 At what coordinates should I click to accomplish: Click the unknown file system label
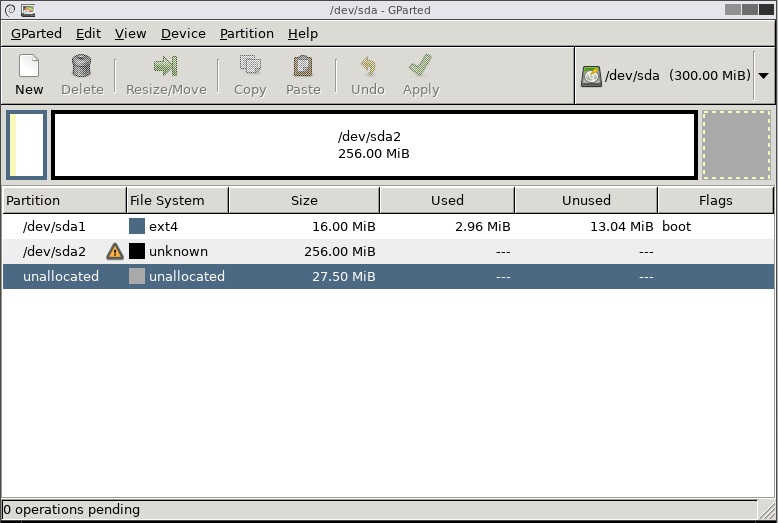(178, 252)
